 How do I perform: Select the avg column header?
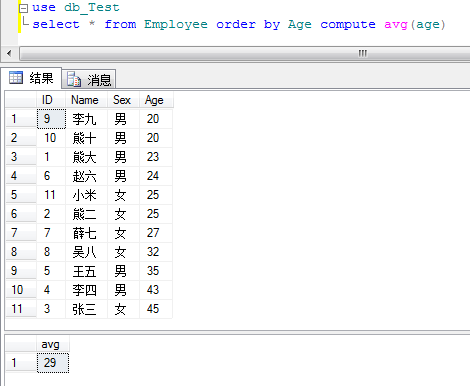(53, 344)
